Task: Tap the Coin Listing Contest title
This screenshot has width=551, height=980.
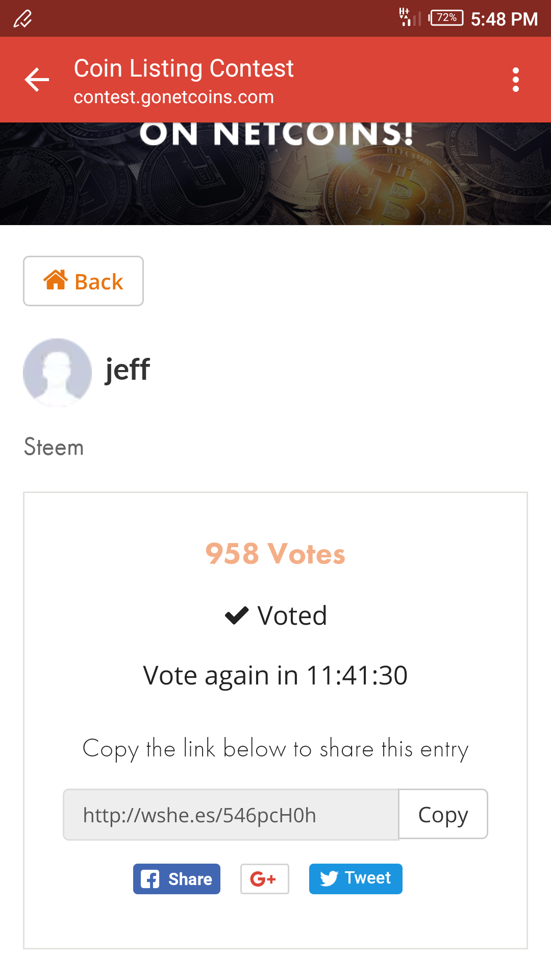Action: (184, 68)
